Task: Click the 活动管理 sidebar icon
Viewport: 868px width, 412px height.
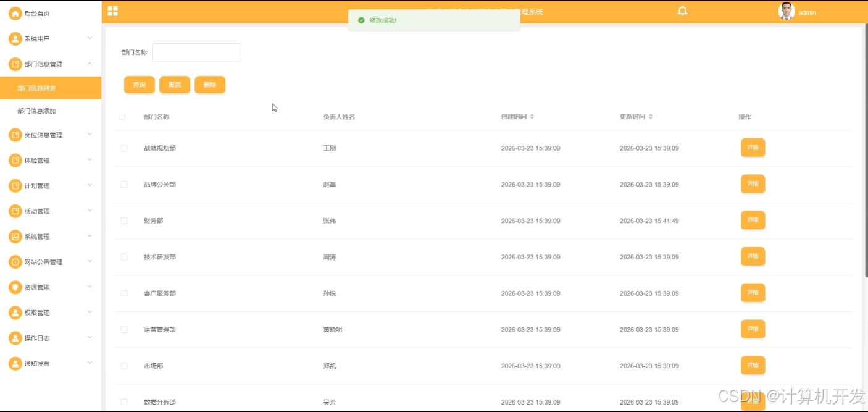Action: [15, 211]
